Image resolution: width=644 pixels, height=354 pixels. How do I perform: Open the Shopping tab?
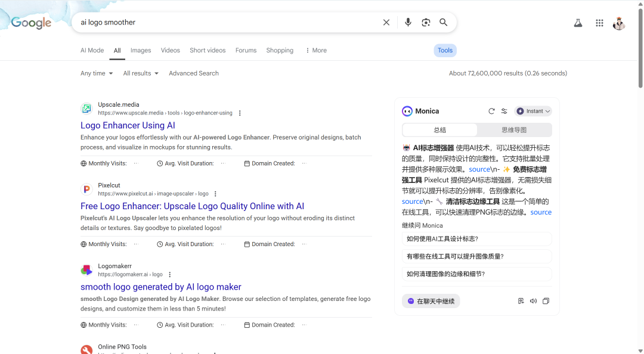click(280, 50)
